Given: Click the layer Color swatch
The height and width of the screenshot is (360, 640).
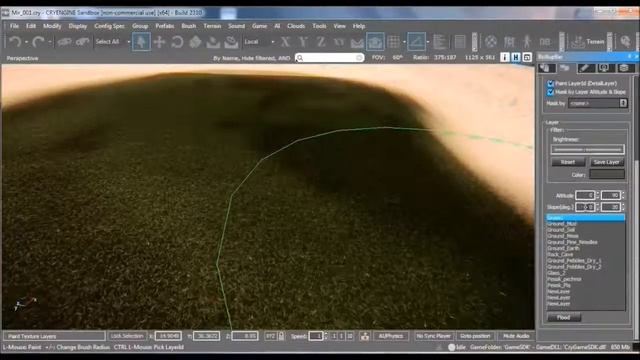Looking at the screenshot, I should pos(607,174).
